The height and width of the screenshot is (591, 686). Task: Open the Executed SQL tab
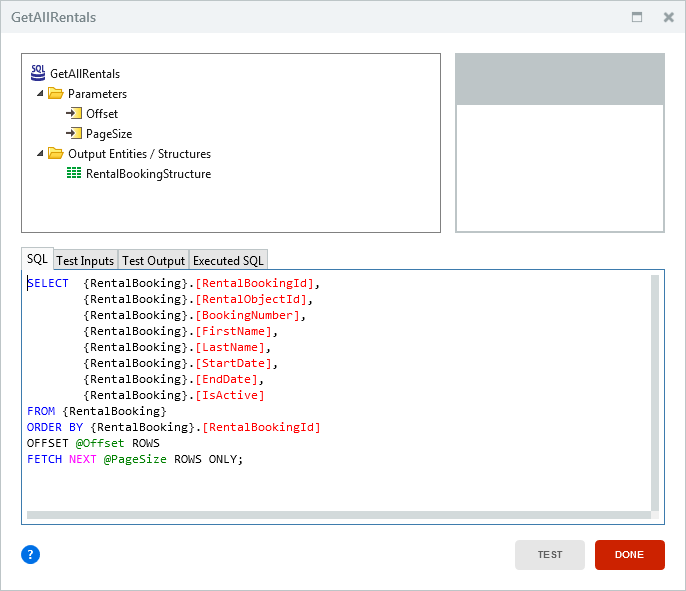click(x=228, y=260)
